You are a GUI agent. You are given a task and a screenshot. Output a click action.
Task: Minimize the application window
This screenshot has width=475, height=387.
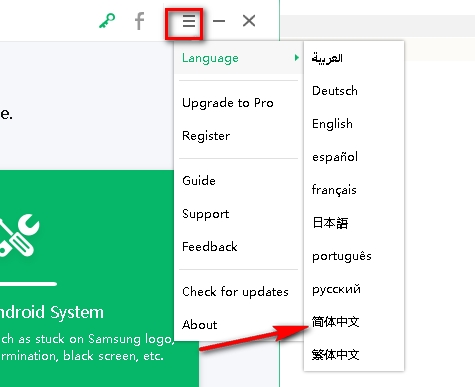pyautogui.click(x=219, y=21)
